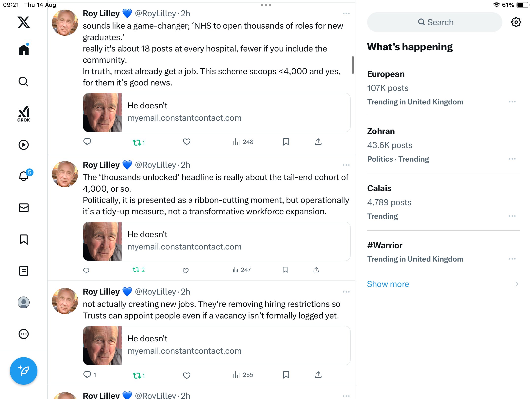Screen dimensions: 532x399
Task: Open search settings gear icon
Action: pos(516,22)
